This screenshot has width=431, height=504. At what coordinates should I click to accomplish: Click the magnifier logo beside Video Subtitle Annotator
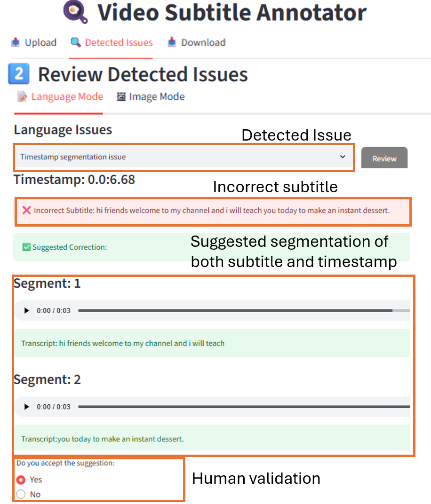click(75, 12)
